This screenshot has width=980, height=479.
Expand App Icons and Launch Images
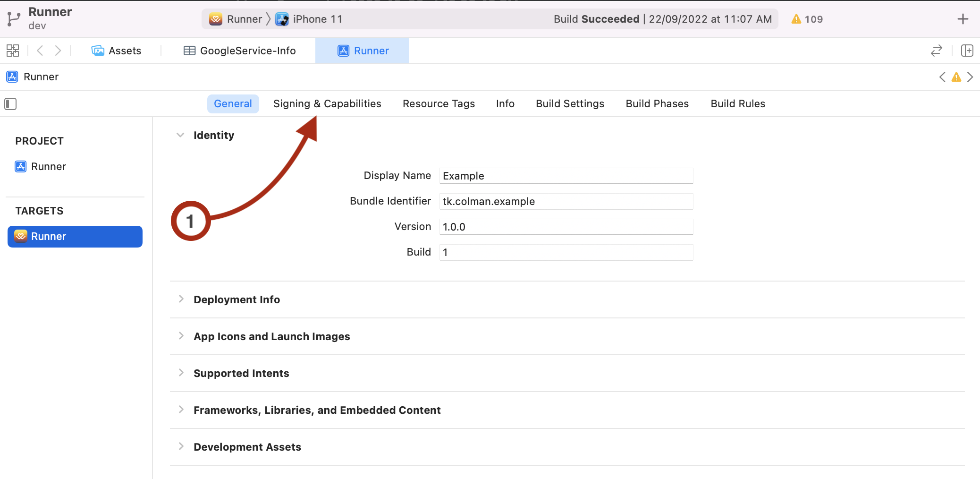(181, 336)
